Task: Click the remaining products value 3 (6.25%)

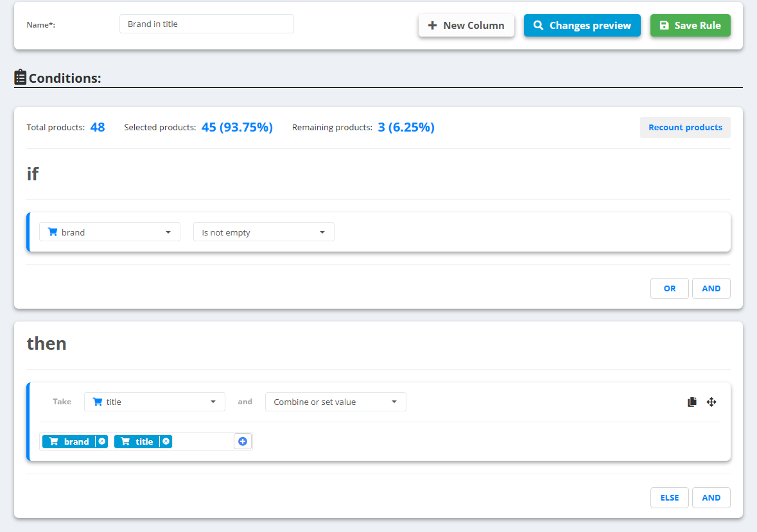Action: coord(406,127)
